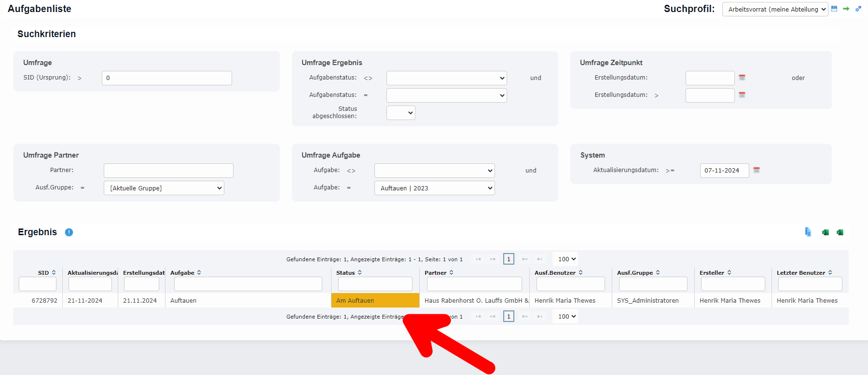The width and height of the screenshot is (868, 375).
Task: Select page 1 in top pagination
Action: point(509,259)
